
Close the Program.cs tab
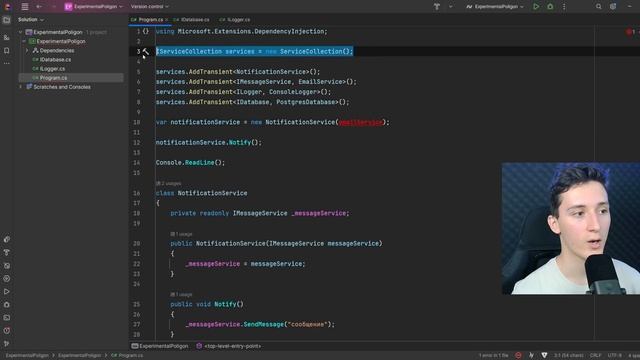pyautogui.click(x=167, y=20)
